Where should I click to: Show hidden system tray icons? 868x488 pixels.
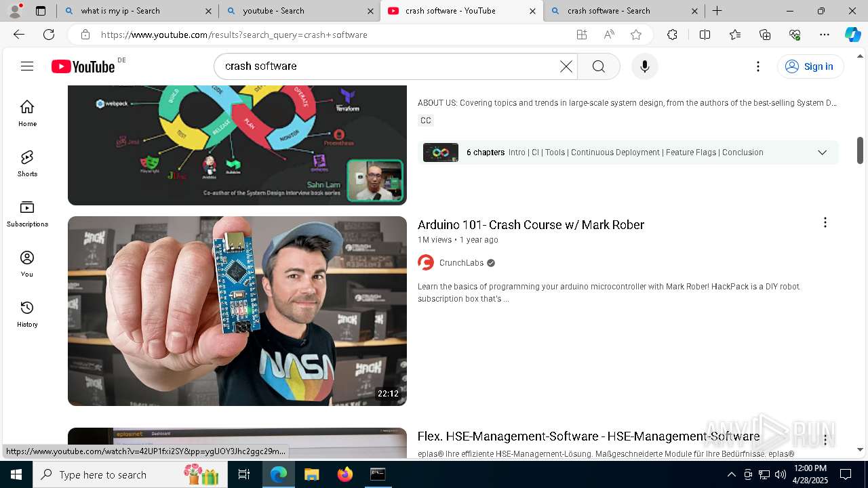pyautogui.click(x=731, y=474)
